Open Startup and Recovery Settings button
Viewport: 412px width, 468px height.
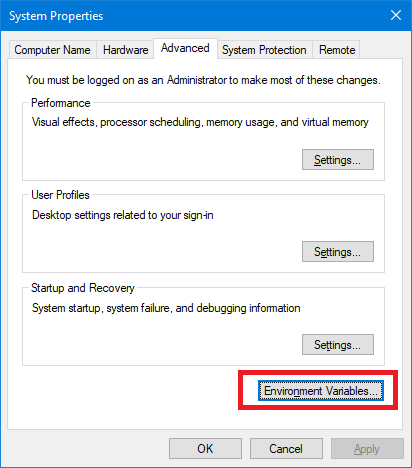[x=338, y=345]
